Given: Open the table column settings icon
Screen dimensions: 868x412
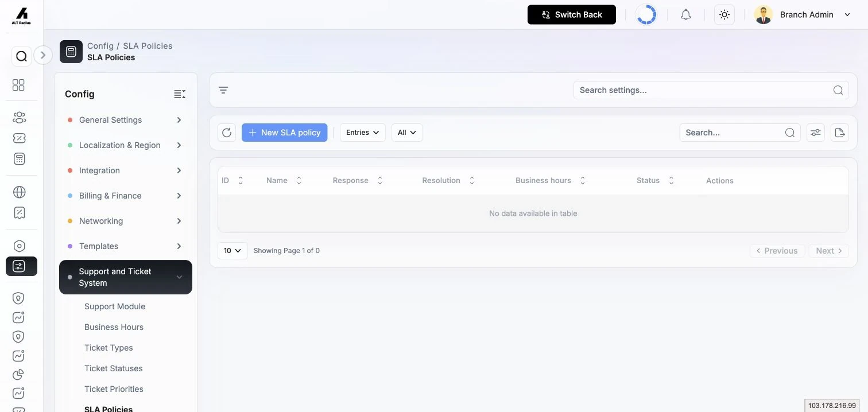Looking at the screenshot, I should click(816, 133).
